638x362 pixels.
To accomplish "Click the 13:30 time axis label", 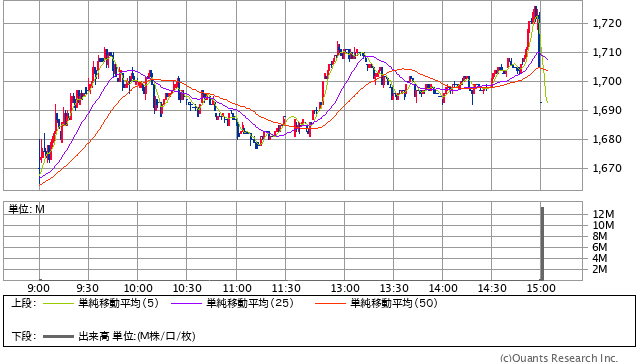I will [x=394, y=288].
